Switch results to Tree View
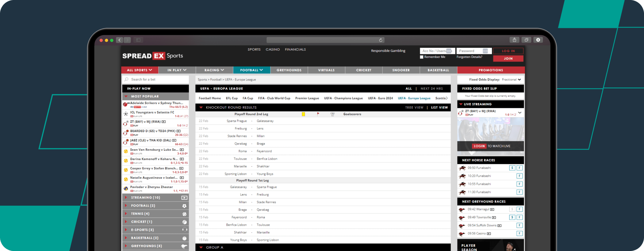This screenshot has width=644, height=251. (414, 108)
